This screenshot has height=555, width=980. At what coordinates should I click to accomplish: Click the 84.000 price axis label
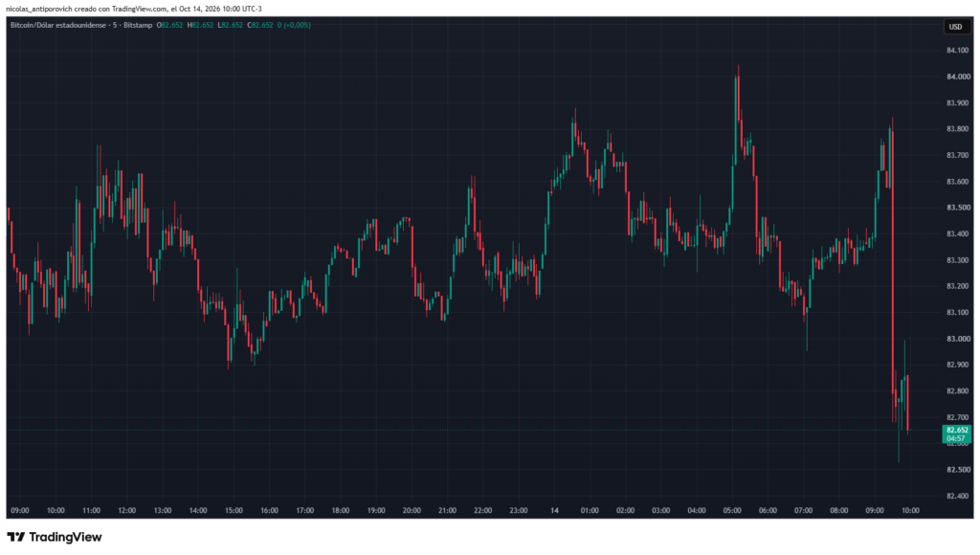tap(958, 77)
